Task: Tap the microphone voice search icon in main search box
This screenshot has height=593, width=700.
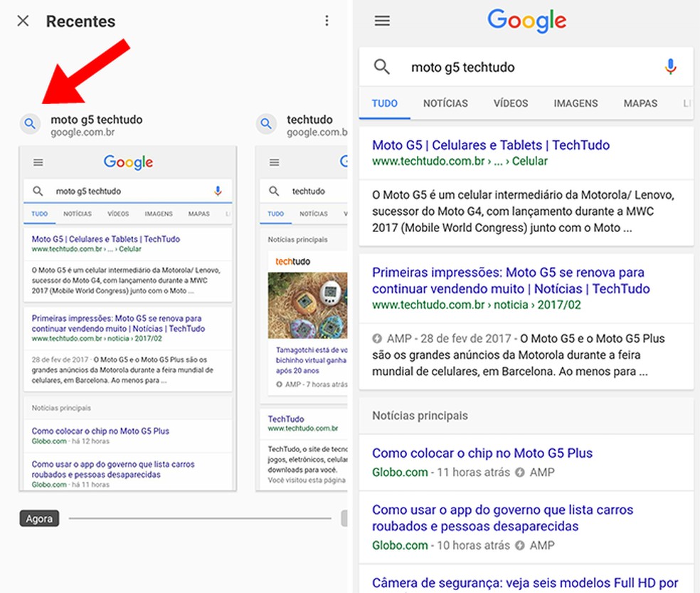Action: click(x=670, y=67)
